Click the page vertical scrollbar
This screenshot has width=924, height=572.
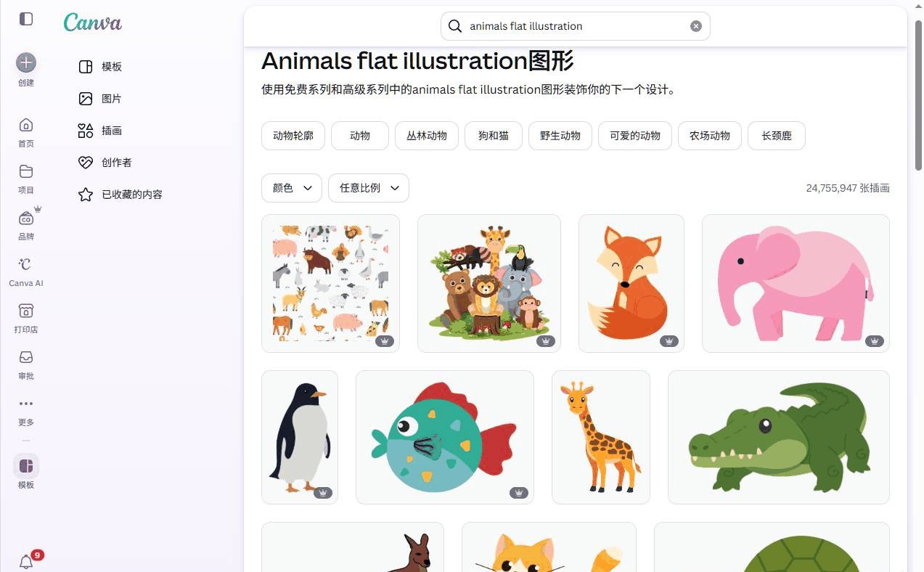tap(918, 94)
